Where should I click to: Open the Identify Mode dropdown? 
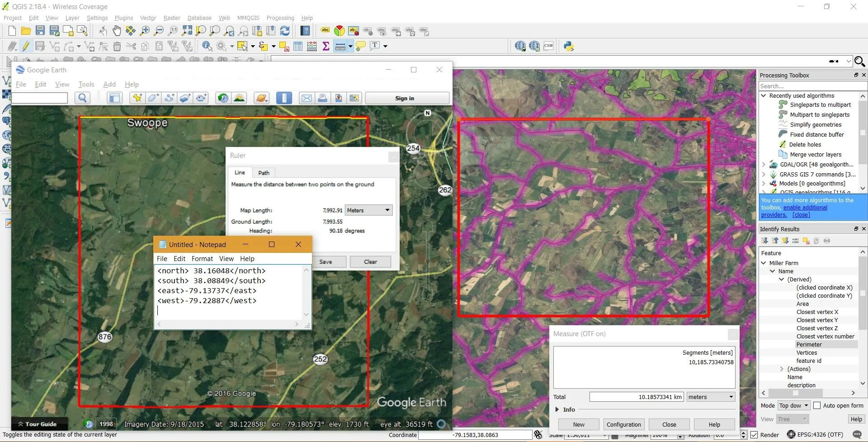pyautogui.click(x=793, y=405)
